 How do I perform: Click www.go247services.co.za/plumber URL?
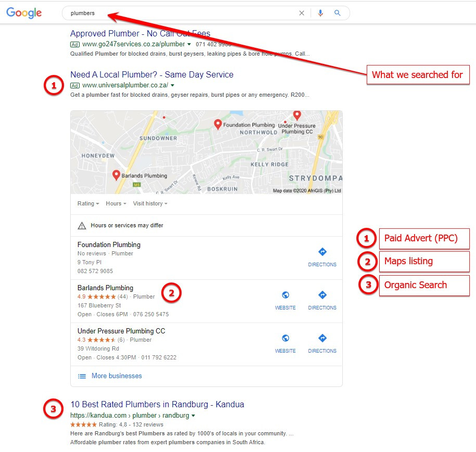click(133, 44)
